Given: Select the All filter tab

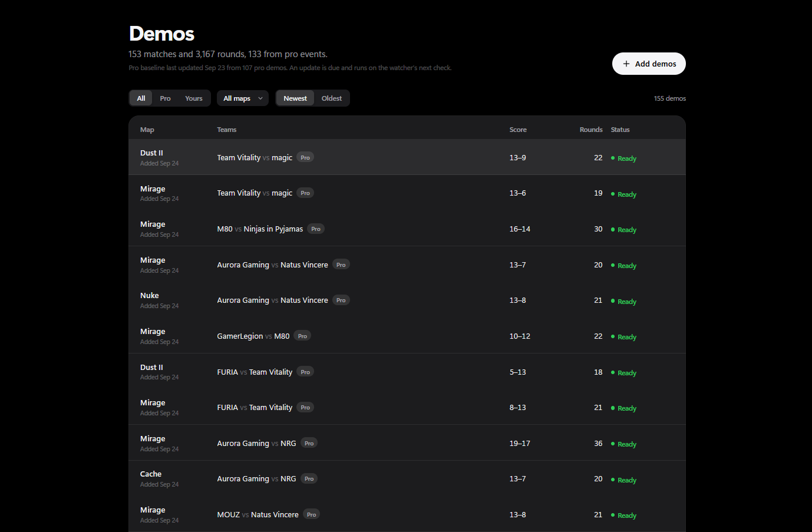Looking at the screenshot, I should tap(141, 98).
